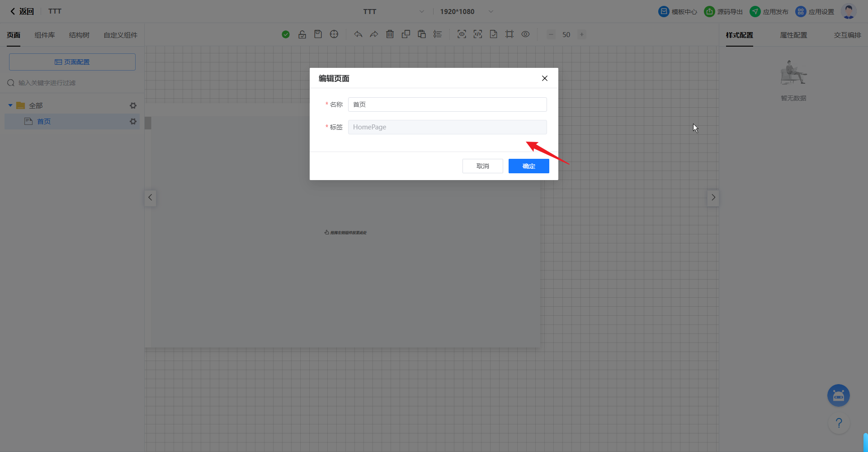Screen dimensions: 868x452
Task: Click the 名称 input field
Action: 447,105
